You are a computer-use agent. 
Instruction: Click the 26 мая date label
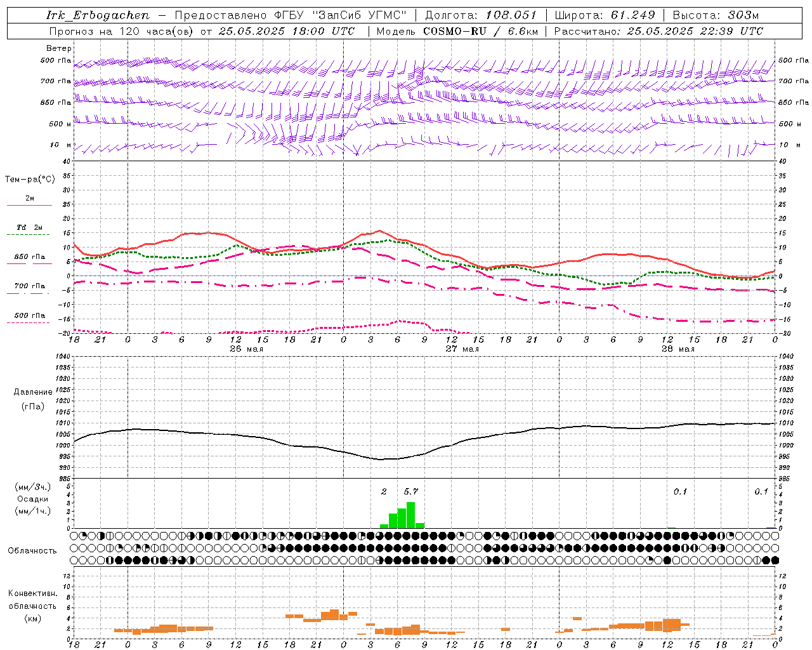click(246, 349)
